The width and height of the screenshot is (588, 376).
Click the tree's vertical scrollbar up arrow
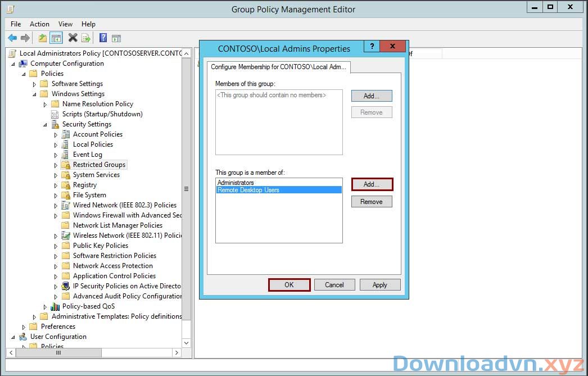click(x=187, y=53)
